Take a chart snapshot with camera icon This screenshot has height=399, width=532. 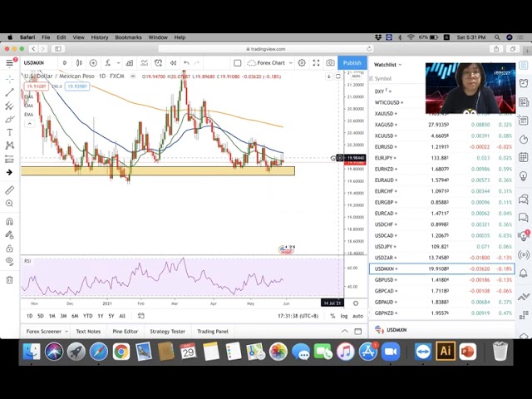click(x=330, y=63)
